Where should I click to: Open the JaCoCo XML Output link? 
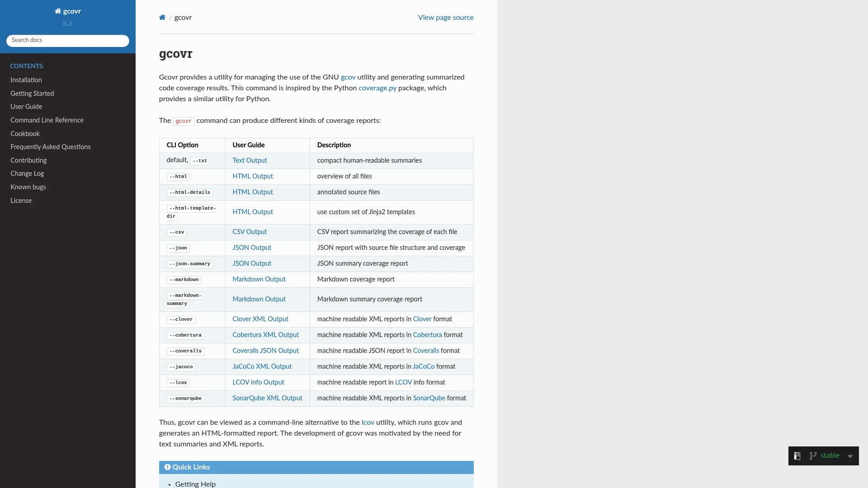[262, 366]
